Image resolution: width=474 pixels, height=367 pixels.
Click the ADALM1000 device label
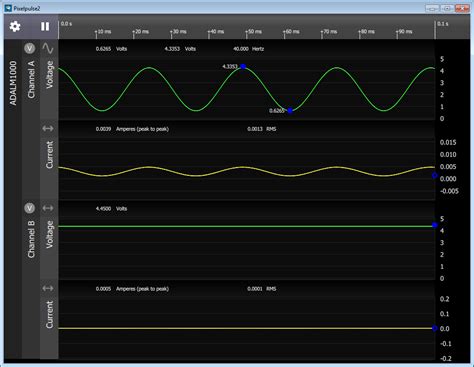pyautogui.click(x=13, y=83)
